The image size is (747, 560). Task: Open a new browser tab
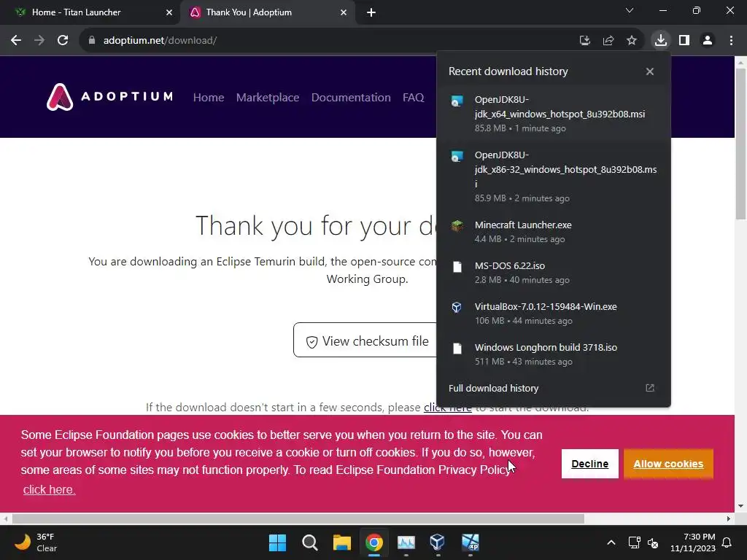(x=371, y=12)
